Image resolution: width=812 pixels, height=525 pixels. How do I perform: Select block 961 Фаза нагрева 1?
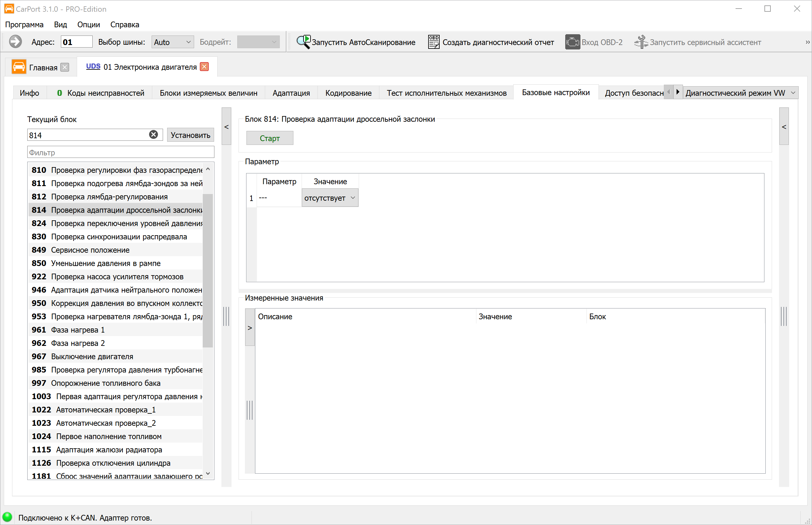click(115, 330)
